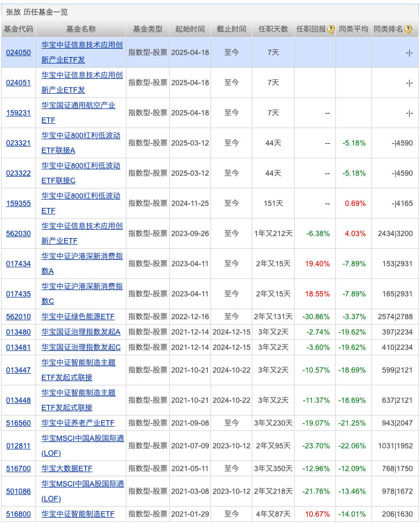Click the -30.86% tenure return value
The height and width of the screenshot is (523, 420).
pos(316,317)
